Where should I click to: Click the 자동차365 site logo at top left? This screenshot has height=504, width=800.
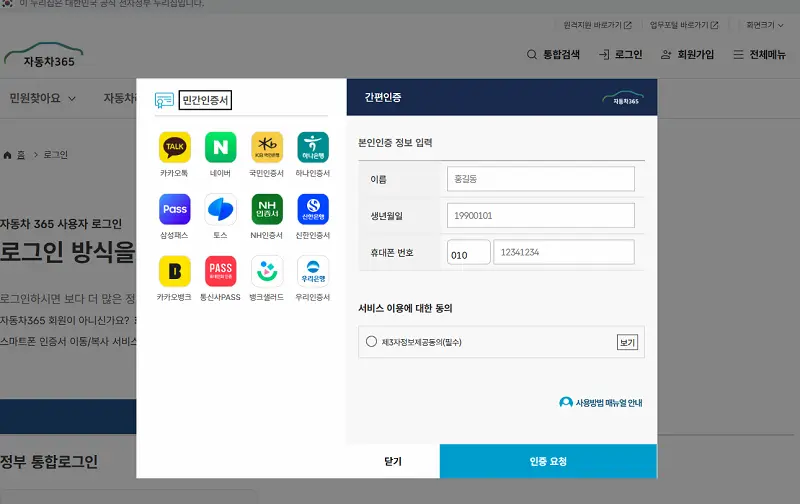(44, 55)
